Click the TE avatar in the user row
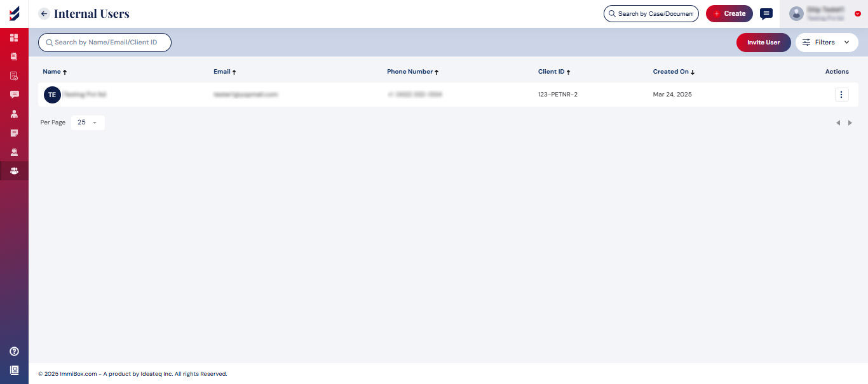The image size is (868, 384). click(52, 95)
